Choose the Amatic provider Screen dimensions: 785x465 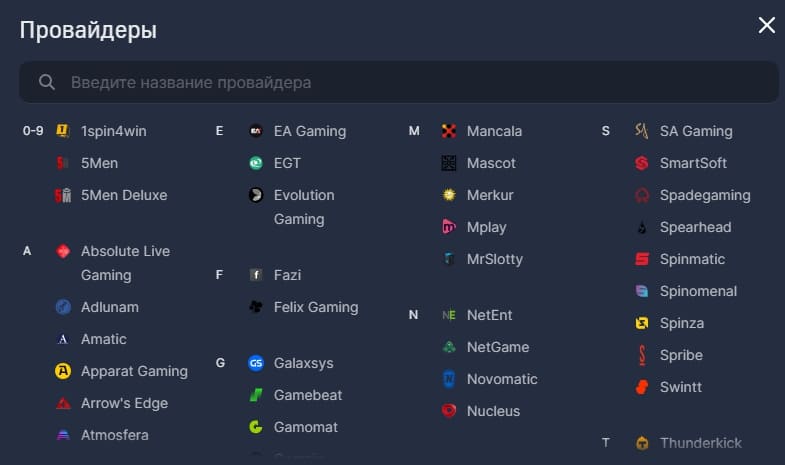[x=104, y=339]
